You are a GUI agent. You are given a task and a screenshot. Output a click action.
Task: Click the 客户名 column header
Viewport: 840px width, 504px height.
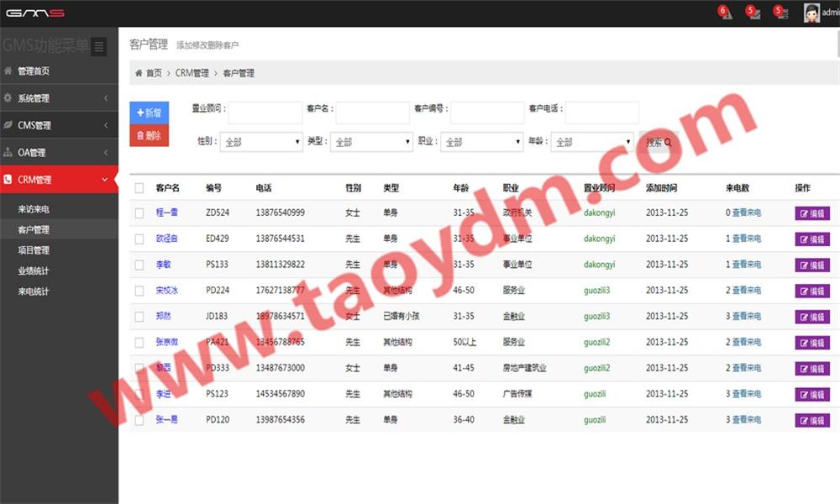coord(168,188)
